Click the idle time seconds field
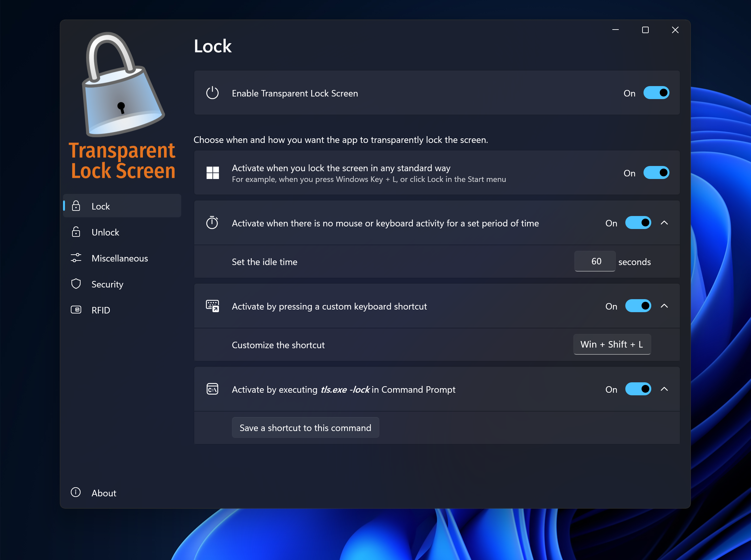This screenshot has width=751, height=560. pyautogui.click(x=595, y=261)
